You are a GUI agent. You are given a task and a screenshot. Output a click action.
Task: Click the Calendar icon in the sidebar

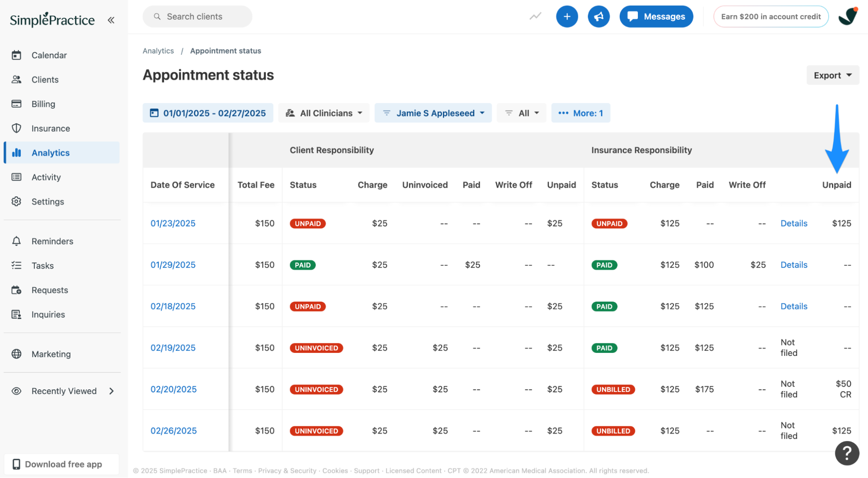tap(17, 55)
